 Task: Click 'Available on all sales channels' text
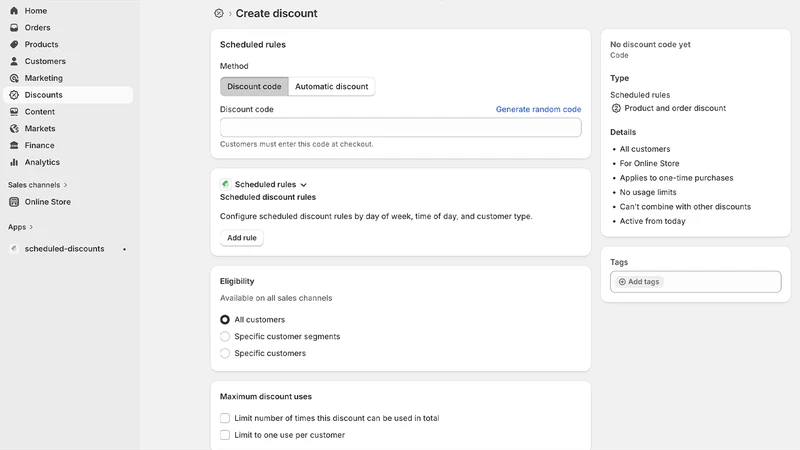[276, 298]
